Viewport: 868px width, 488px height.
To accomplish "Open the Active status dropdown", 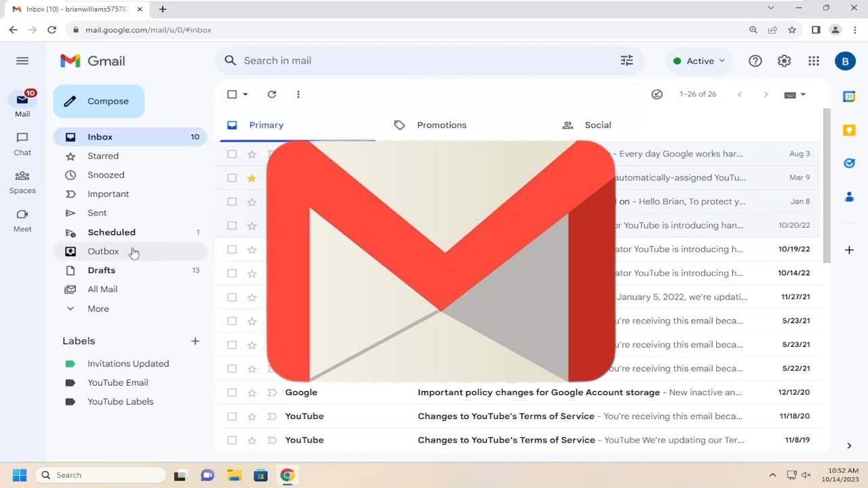I will click(x=699, y=61).
